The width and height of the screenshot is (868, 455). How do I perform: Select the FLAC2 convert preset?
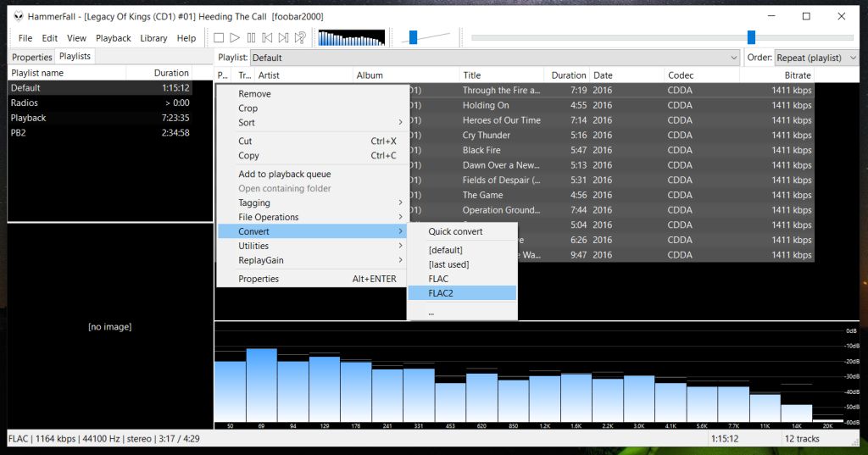(462, 293)
